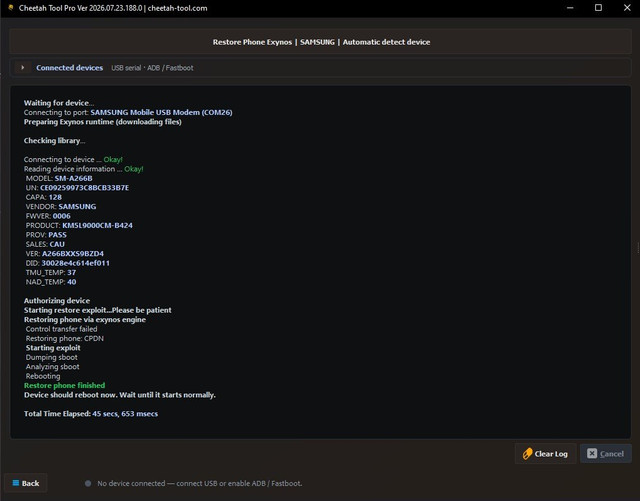The image size is (640, 501).
Task: Click the VER value A266BXXS9BZD4
Action: click(73, 254)
